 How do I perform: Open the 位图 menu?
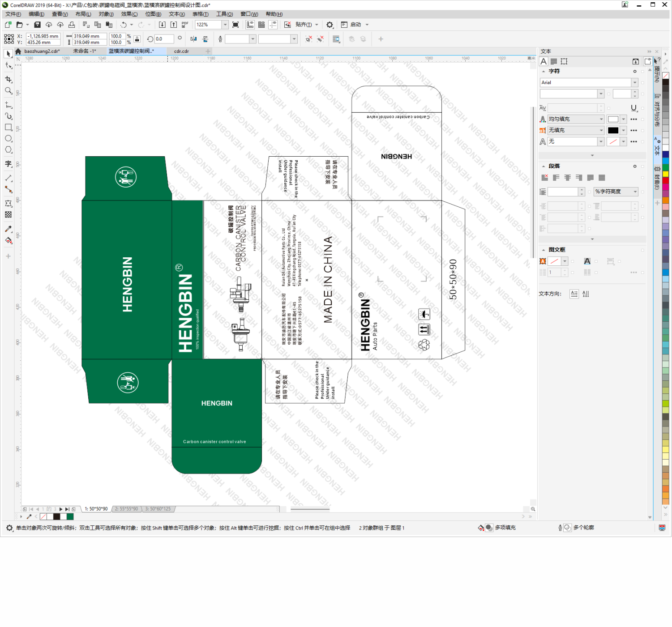153,14
